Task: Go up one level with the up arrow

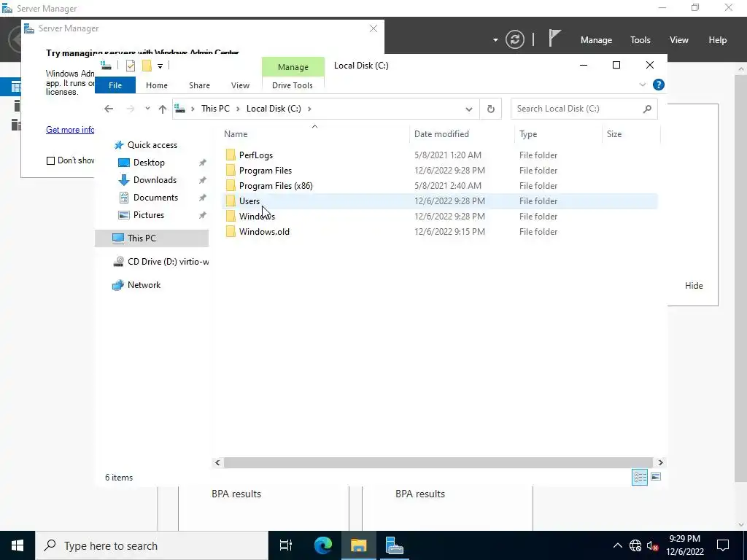Action: click(163, 109)
